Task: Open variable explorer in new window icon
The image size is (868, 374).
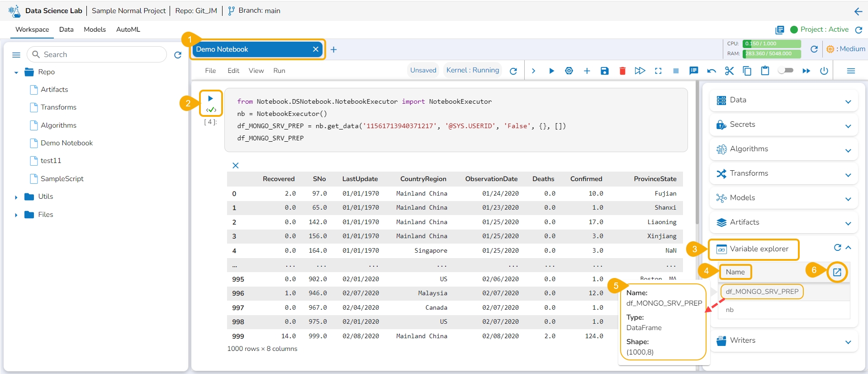Action: point(837,272)
